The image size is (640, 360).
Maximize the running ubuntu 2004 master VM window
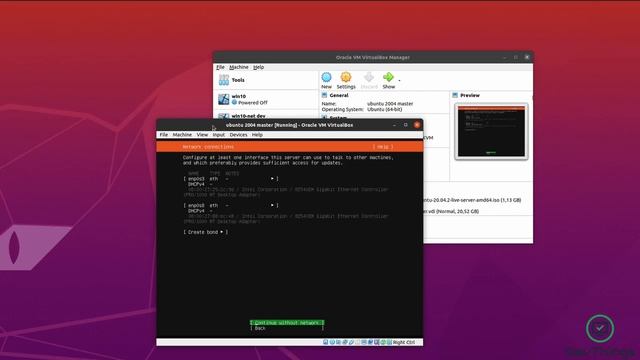click(x=405, y=125)
